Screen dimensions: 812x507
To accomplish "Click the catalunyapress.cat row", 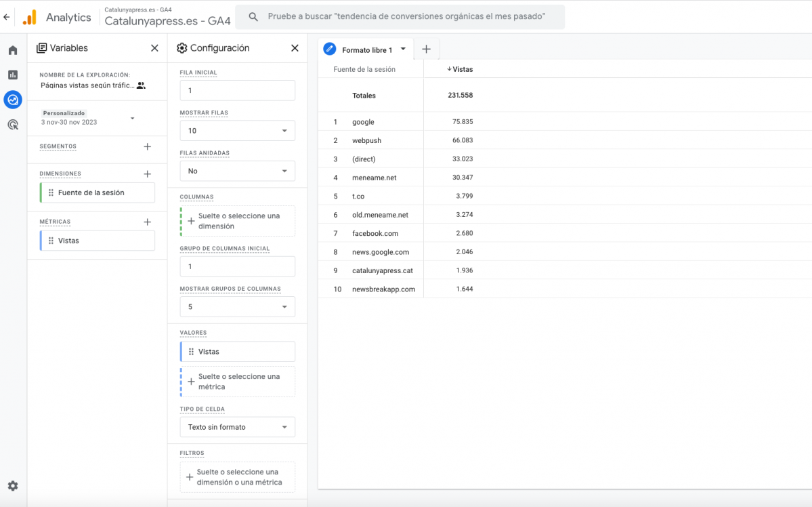I will tap(564, 270).
